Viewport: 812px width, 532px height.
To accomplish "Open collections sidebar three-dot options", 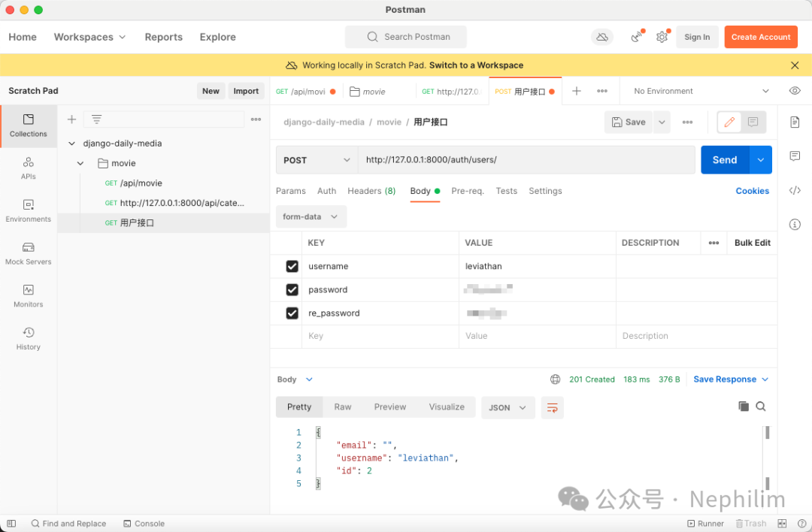I will tap(256, 119).
